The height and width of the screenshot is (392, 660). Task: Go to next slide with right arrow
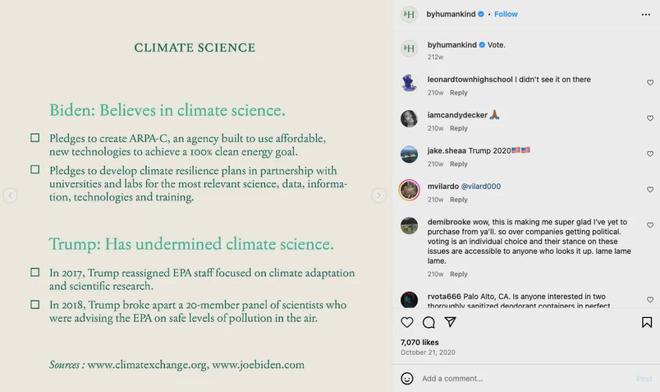tap(378, 196)
